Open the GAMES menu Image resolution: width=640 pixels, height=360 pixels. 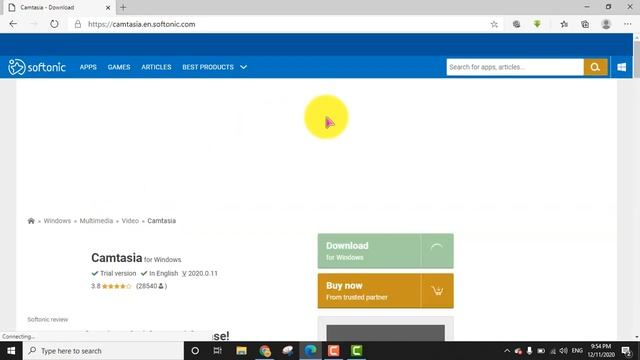coord(119,67)
